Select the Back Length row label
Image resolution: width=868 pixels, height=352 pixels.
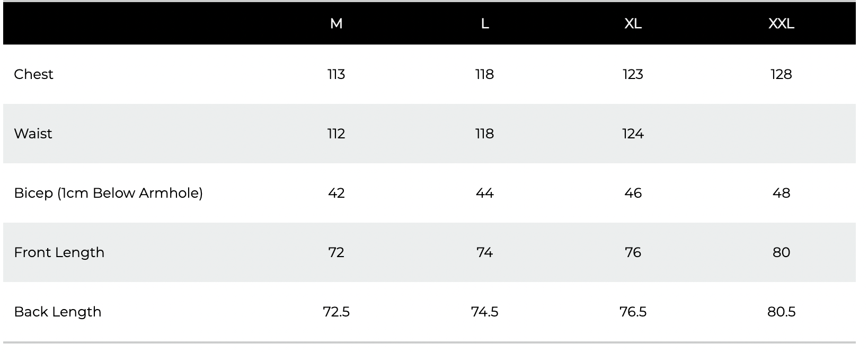click(x=58, y=312)
